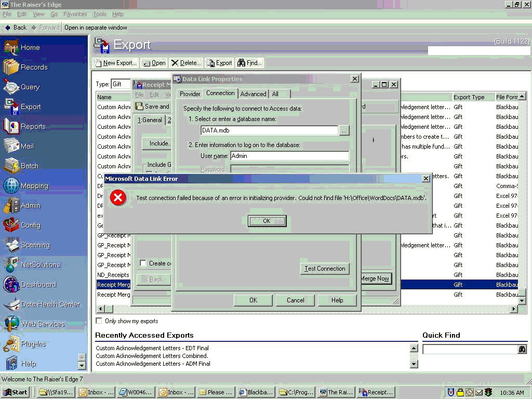Open the File menu in Raiser's Edge
The height and width of the screenshot is (399, 532).
pyautogui.click(x=7, y=14)
